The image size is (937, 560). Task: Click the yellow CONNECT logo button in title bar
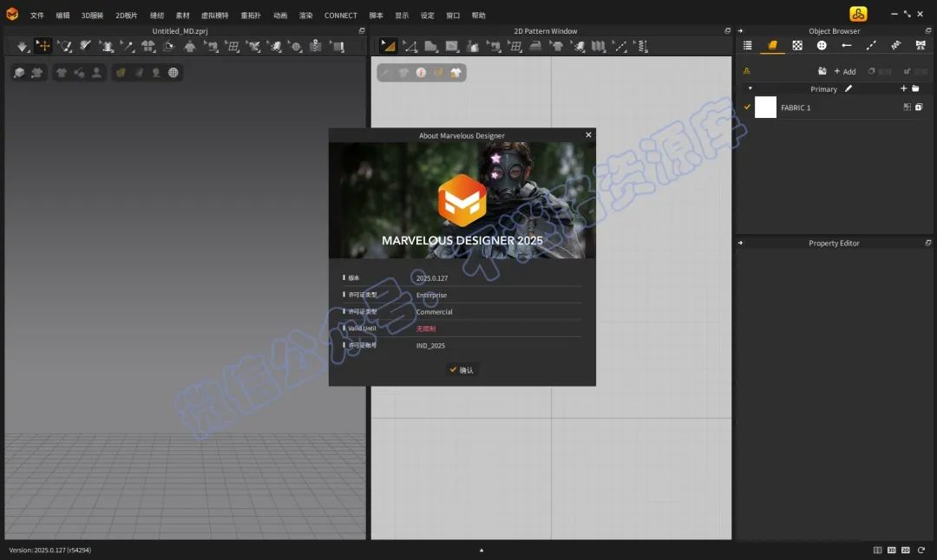[x=858, y=14]
